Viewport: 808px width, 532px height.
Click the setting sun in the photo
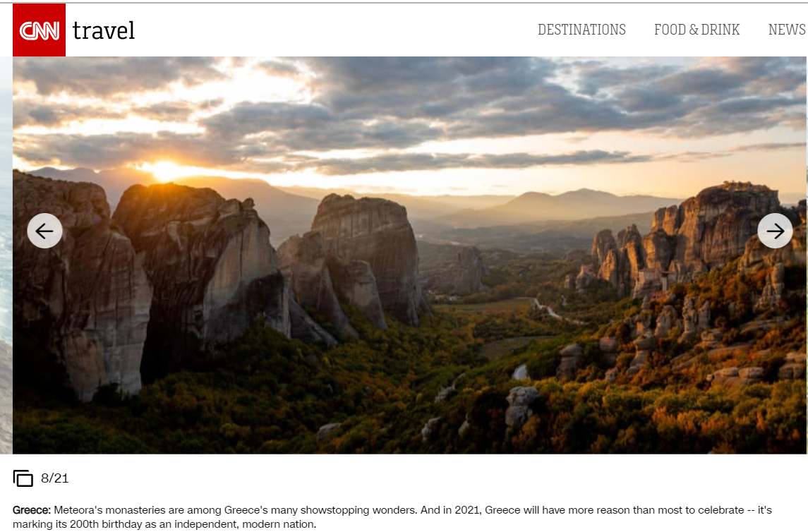click(x=165, y=171)
